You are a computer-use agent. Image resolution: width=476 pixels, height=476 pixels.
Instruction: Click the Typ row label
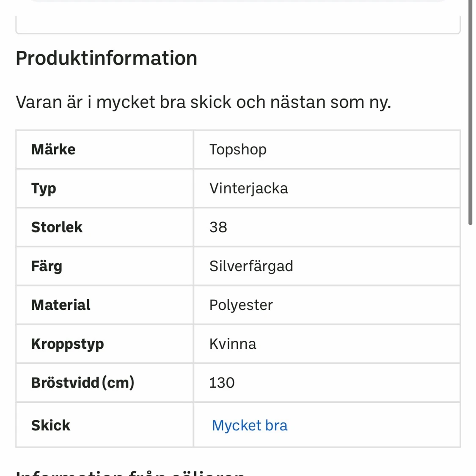tap(43, 189)
